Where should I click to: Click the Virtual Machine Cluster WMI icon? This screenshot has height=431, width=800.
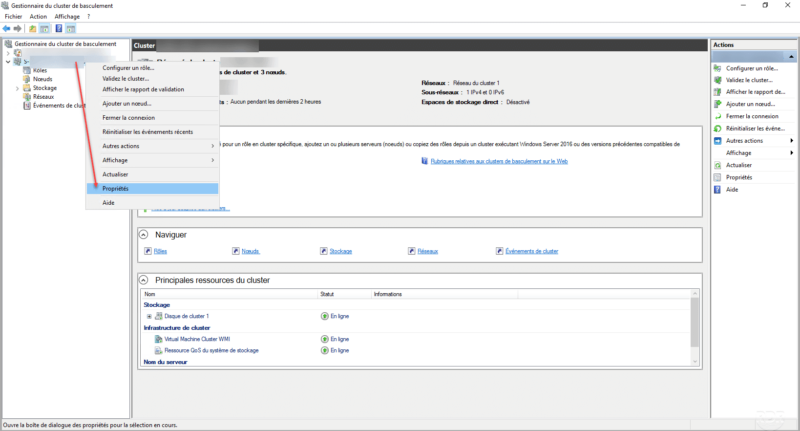(x=159, y=339)
